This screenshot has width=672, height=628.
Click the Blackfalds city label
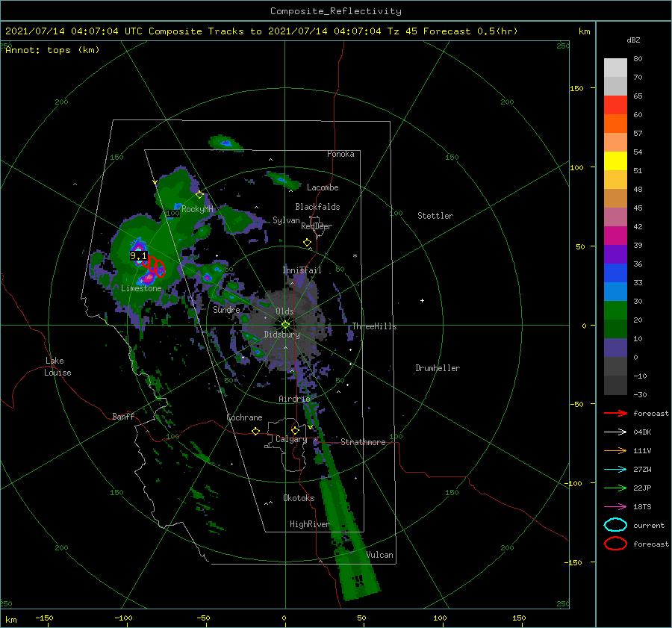tap(317, 207)
